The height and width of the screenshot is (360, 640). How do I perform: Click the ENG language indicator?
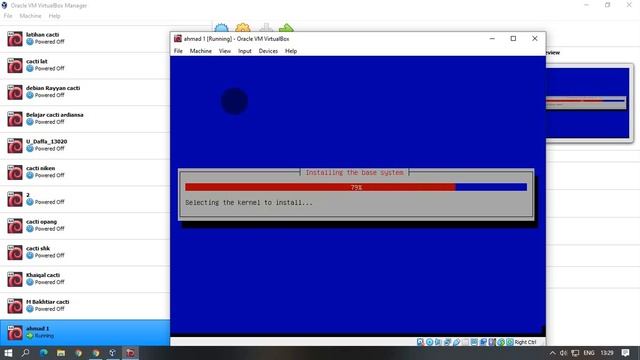pos(589,353)
